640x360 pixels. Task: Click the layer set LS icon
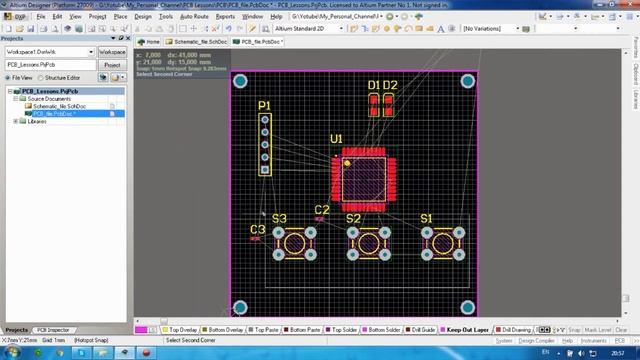coord(152,330)
